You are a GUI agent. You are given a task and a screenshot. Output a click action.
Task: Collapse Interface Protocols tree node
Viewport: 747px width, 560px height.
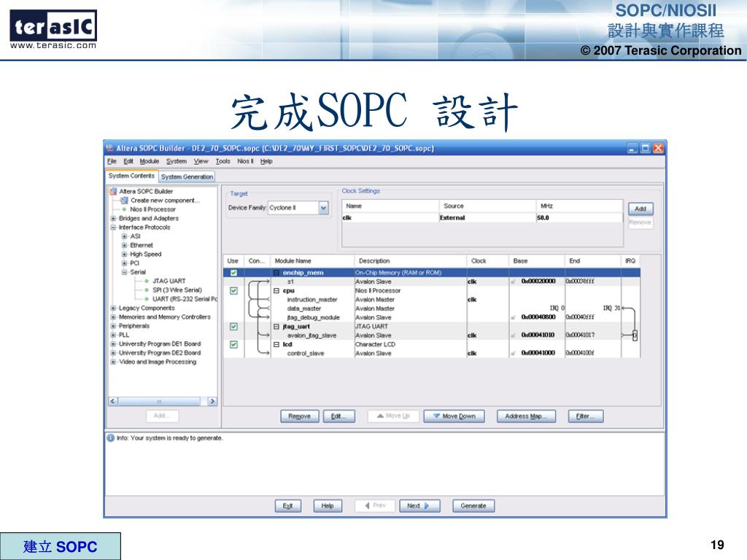tap(113, 227)
